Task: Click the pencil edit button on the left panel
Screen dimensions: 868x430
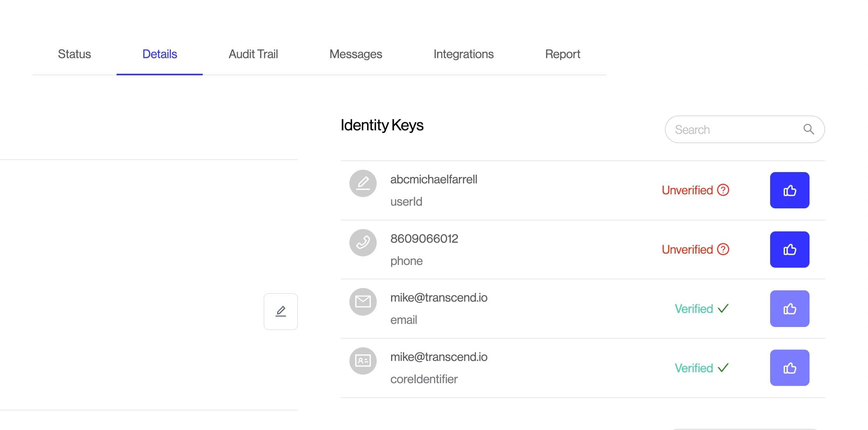Action: 280,311
